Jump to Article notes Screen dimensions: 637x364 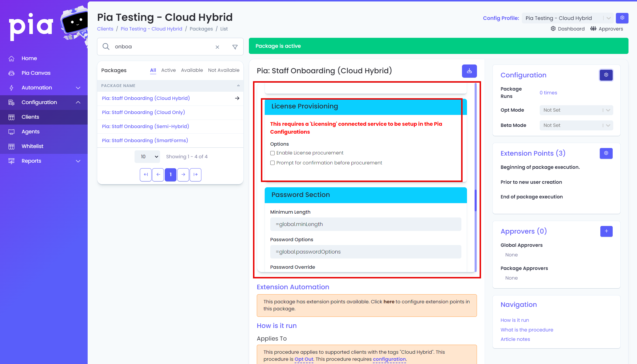(515, 339)
